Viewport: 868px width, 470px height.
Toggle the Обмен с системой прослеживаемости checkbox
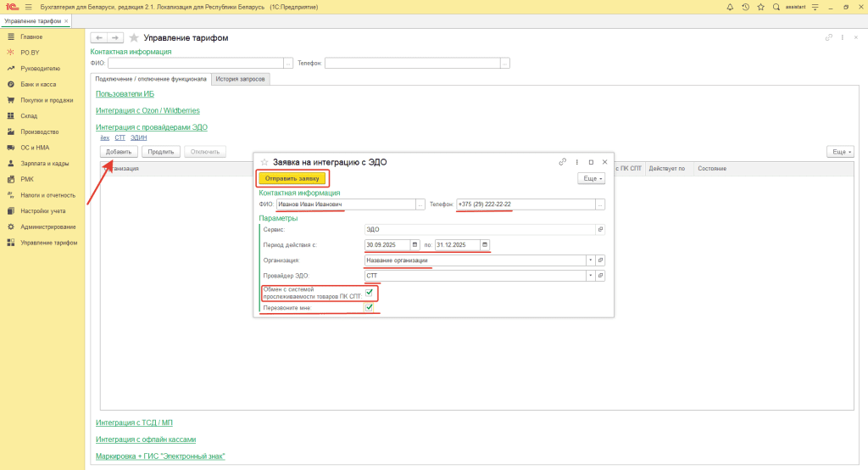[369, 293]
